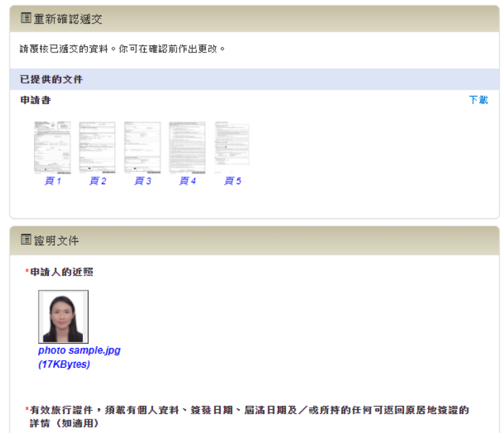Screen dimensions: 504x433
Task: Select the 有效旅行證件 requirement text
Action: [249, 416]
